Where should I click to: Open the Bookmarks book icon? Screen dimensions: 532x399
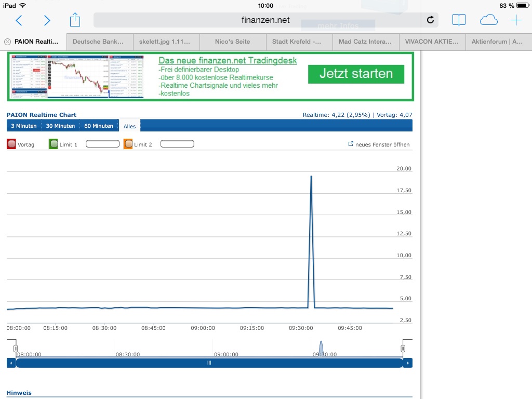coord(459,20)
